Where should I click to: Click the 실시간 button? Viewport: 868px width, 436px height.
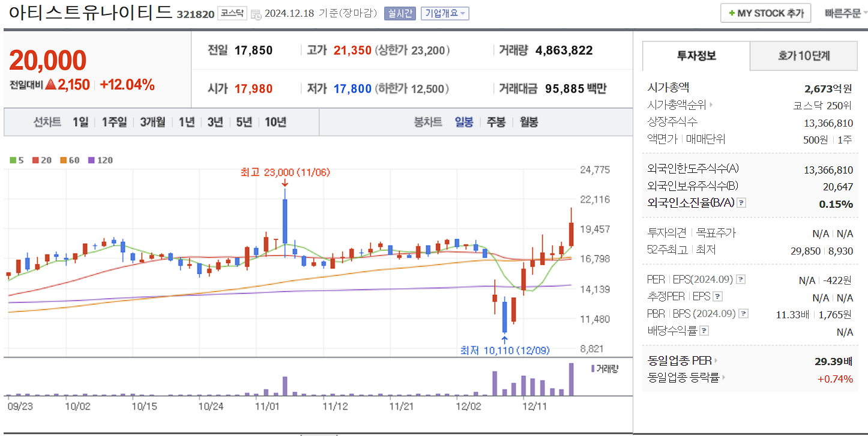tap(400, 14)
